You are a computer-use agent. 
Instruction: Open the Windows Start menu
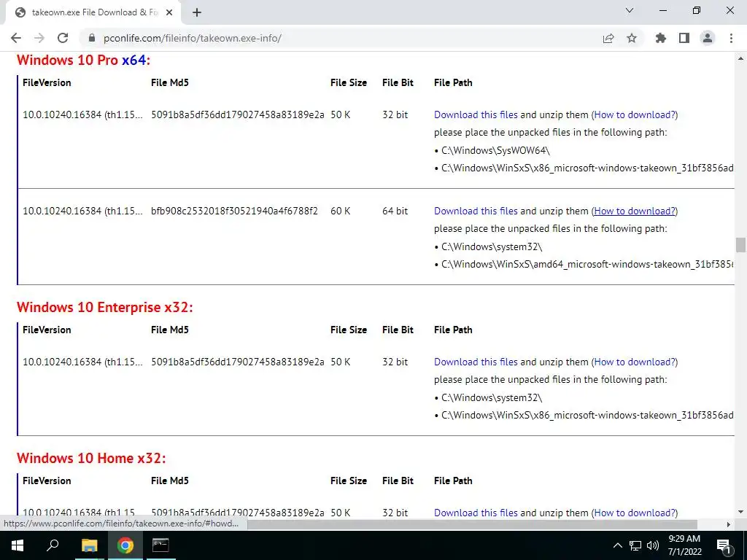18,545
